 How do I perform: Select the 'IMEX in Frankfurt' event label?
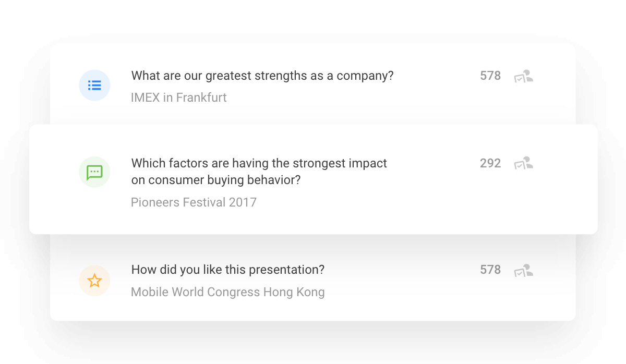point(178,98)
